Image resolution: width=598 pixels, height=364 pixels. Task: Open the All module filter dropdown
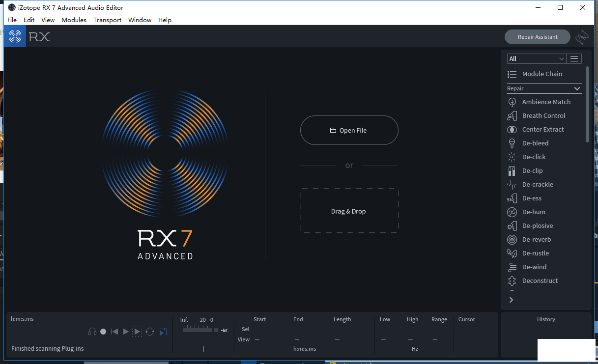[x=536, y=58]
